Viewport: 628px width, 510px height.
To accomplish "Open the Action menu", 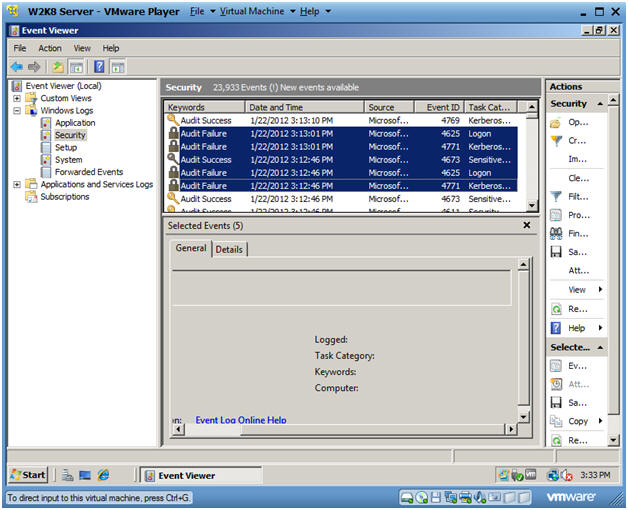I will (x=50, y=48).
